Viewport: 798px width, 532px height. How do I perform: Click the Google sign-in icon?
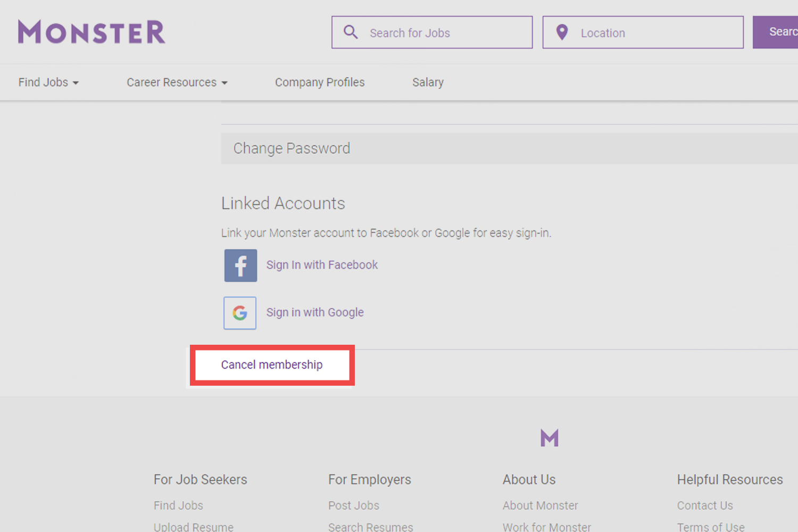coord(239,313)
